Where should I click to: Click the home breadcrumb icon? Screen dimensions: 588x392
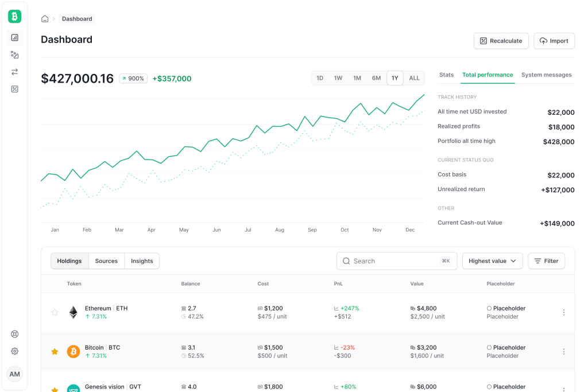click(x=45, y=19)
